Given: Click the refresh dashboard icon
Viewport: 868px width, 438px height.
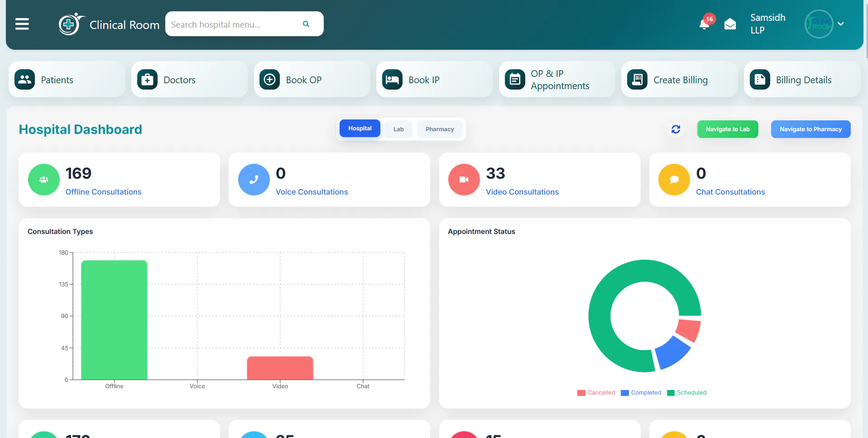Looking at the screenshot, I should tap(676, 129).
